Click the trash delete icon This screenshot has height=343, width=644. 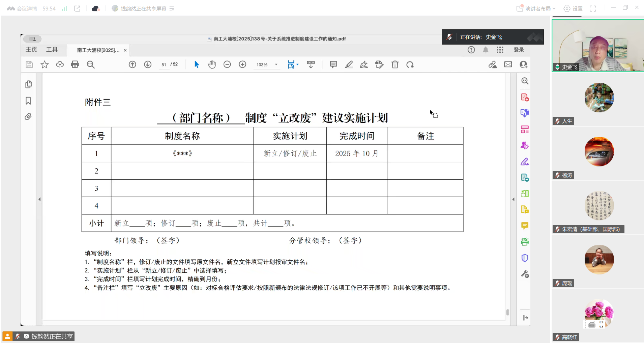coord(395,64)
